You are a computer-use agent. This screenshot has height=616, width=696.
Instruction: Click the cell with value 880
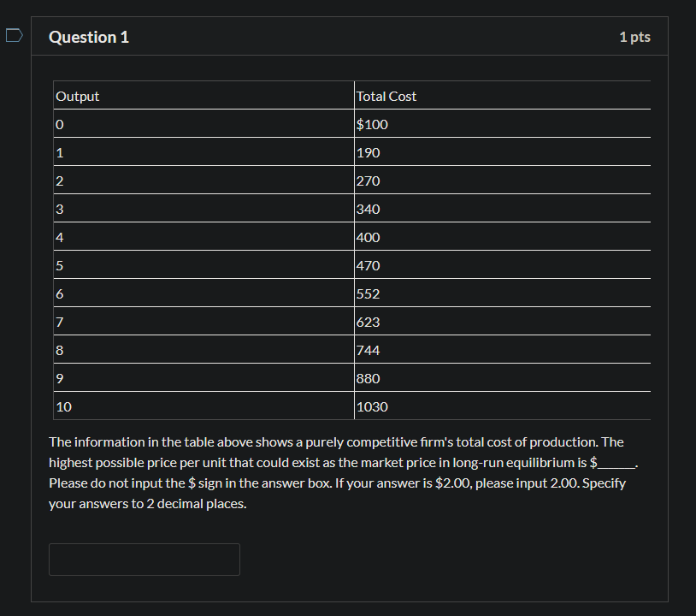[x=367, y=378]
